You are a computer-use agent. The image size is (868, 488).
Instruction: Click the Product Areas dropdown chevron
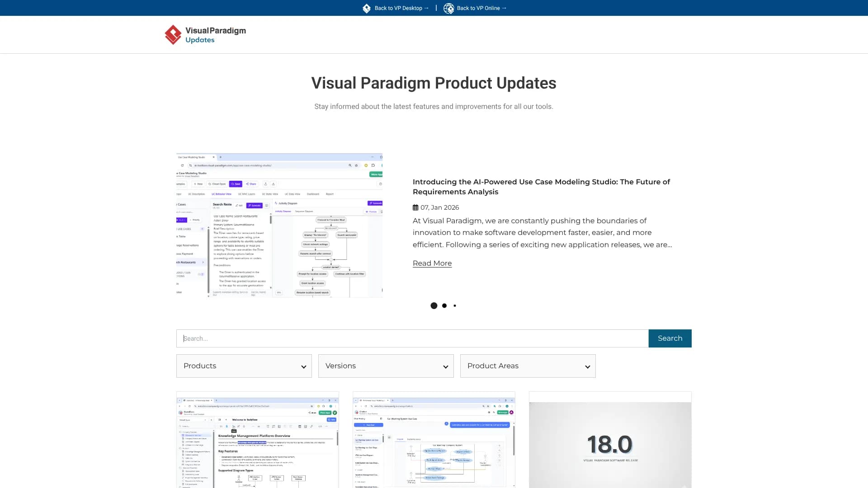pyautogui.click(x=587, y=366)
